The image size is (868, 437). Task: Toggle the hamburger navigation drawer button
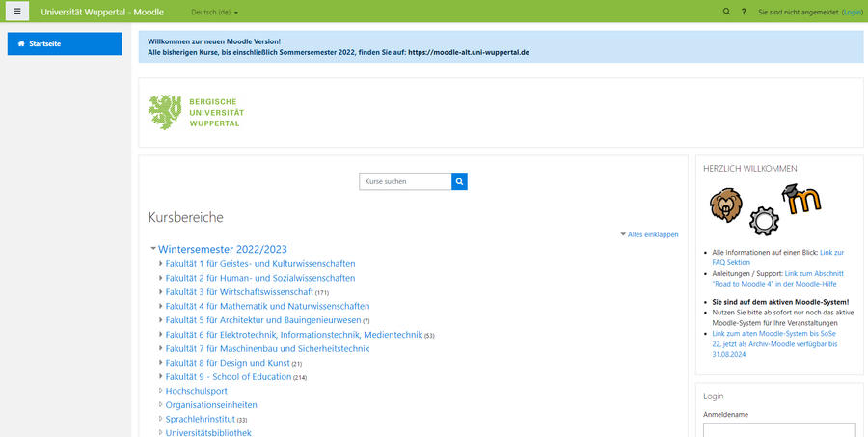click(17, 11)
